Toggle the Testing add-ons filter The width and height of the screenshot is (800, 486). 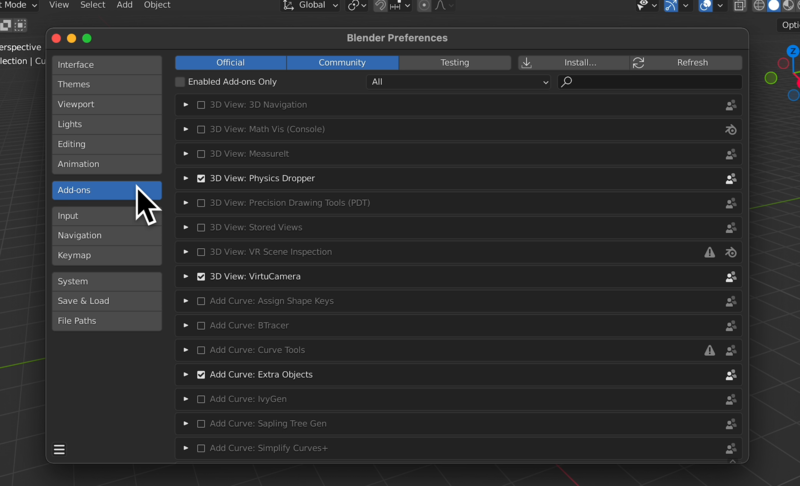click(455, 62)
